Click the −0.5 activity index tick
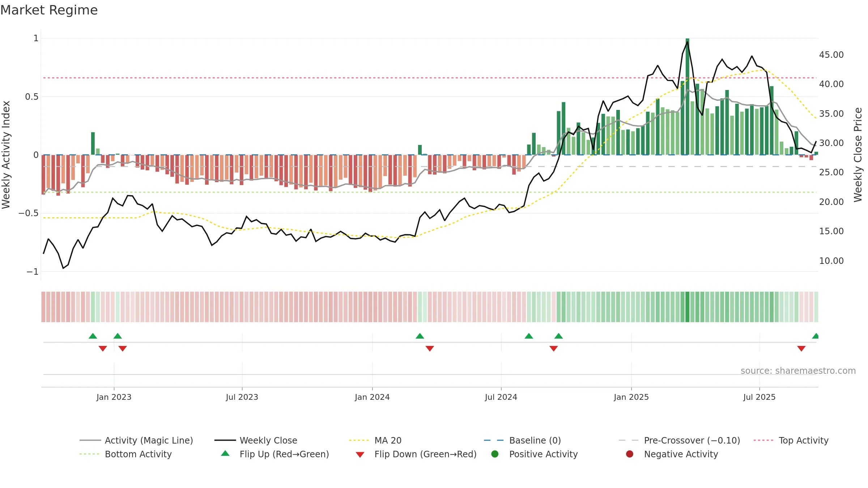 pos(29,213)
